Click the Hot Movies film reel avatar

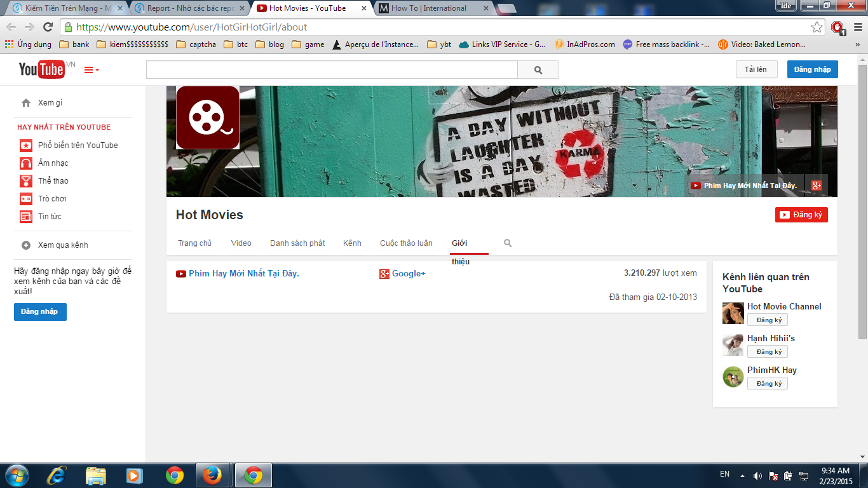[207, 118]
